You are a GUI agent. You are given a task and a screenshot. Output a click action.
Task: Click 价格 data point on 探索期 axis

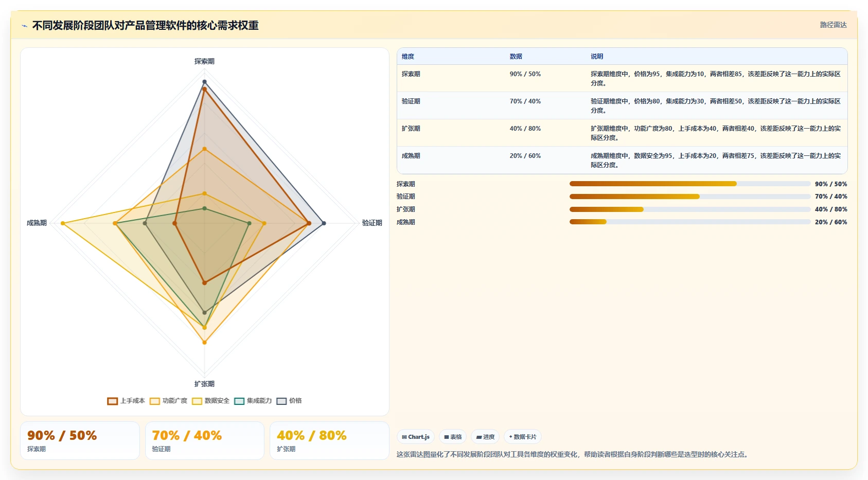pyautogui.click(x=204, y=82)
